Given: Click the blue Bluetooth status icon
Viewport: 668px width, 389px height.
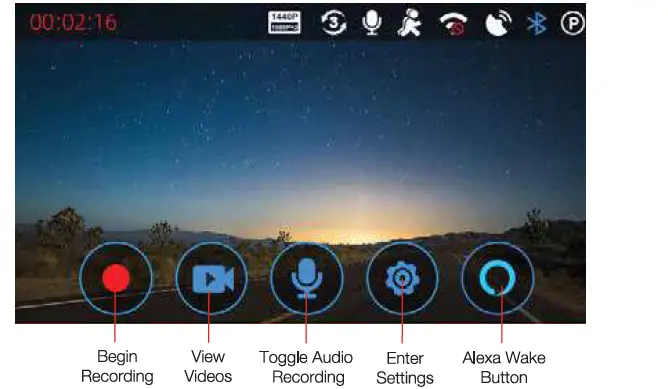Looking at the screenshot, I should pyautogui.click(x=536, y=23).
